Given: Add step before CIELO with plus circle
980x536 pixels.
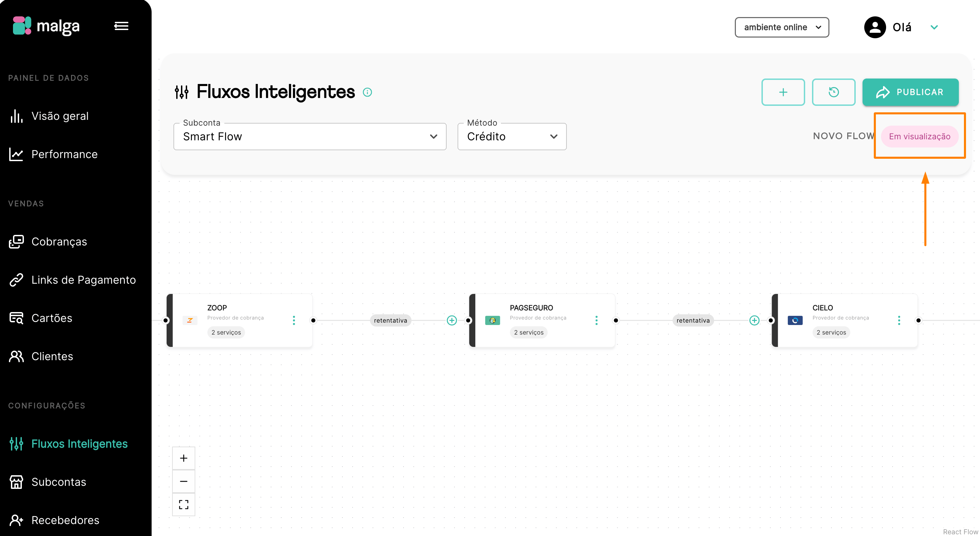Looking at the screenshot, I should 754,320.
